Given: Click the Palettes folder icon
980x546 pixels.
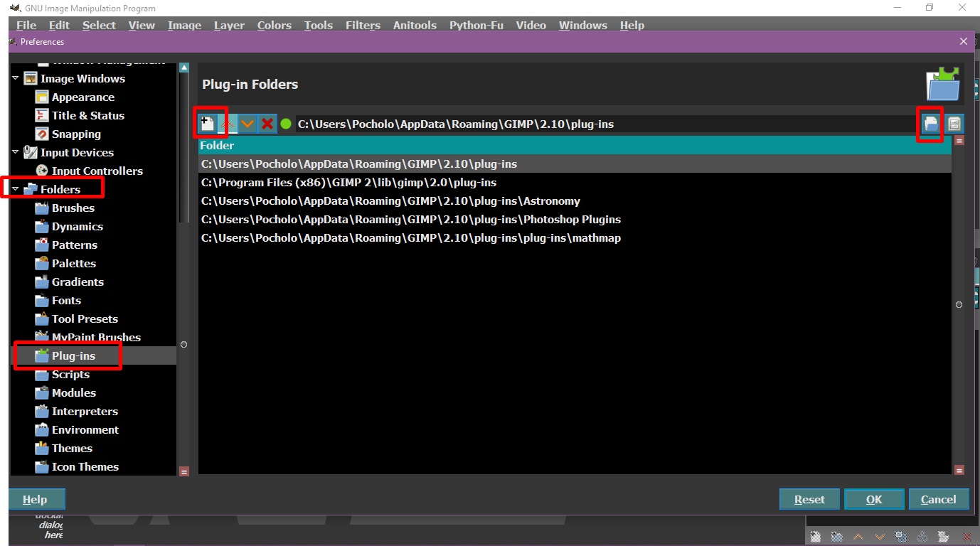Looking at the screenshot, I should click(x=41, y=263).
